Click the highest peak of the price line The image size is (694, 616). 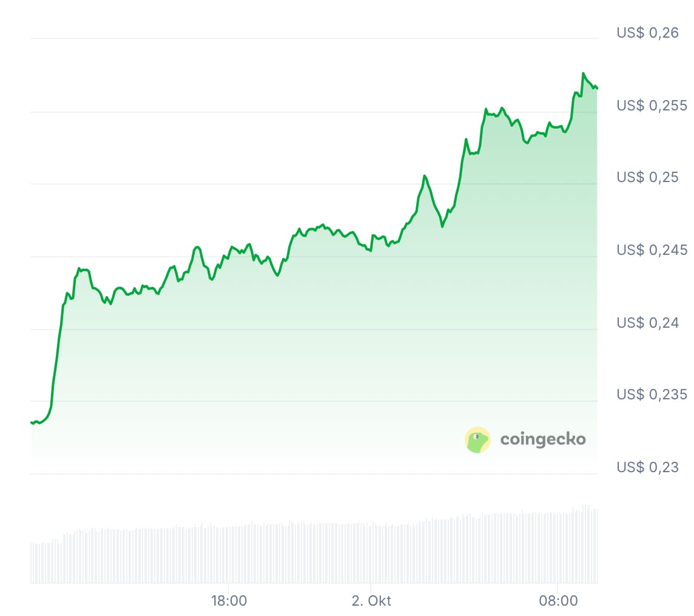pyautogui.click(x=583, y=73)
